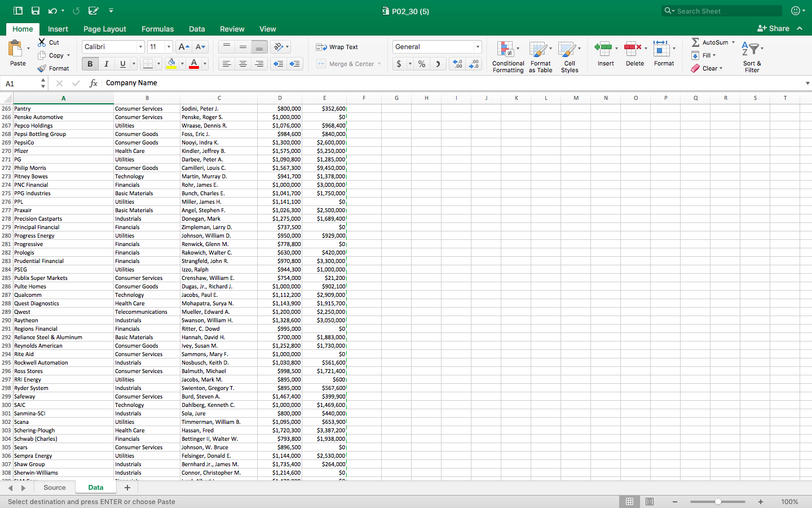This screenshot has width=812, height=508.
Task: Open the Formulas tab
Action: tap(157, 29)
